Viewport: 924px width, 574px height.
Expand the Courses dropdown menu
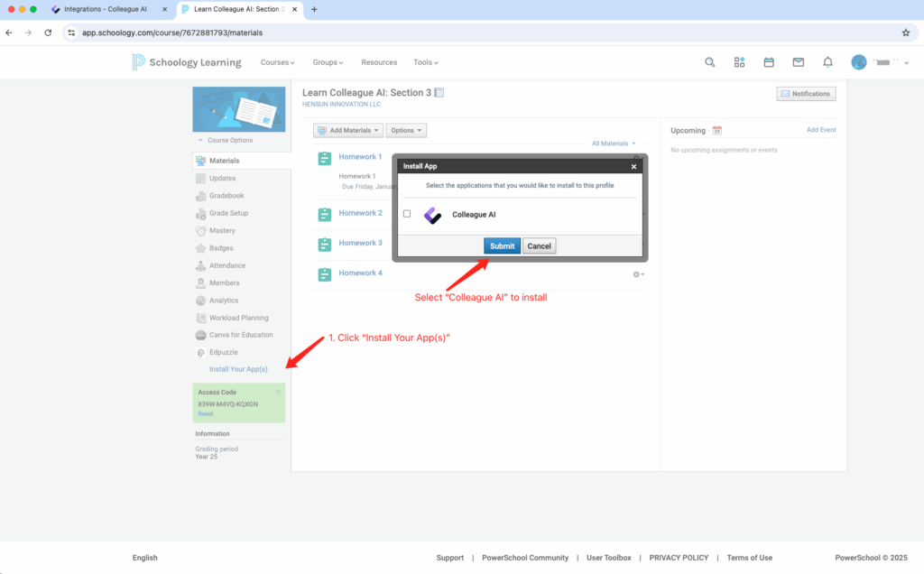click(277, 62)
